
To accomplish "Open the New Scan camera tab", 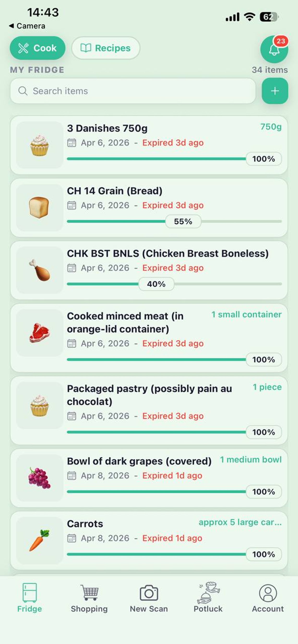I will [149, 598].
